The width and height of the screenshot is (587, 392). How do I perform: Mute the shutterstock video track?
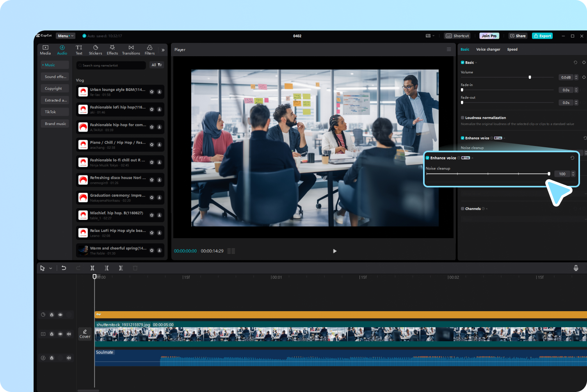click(x=69, y=334)
